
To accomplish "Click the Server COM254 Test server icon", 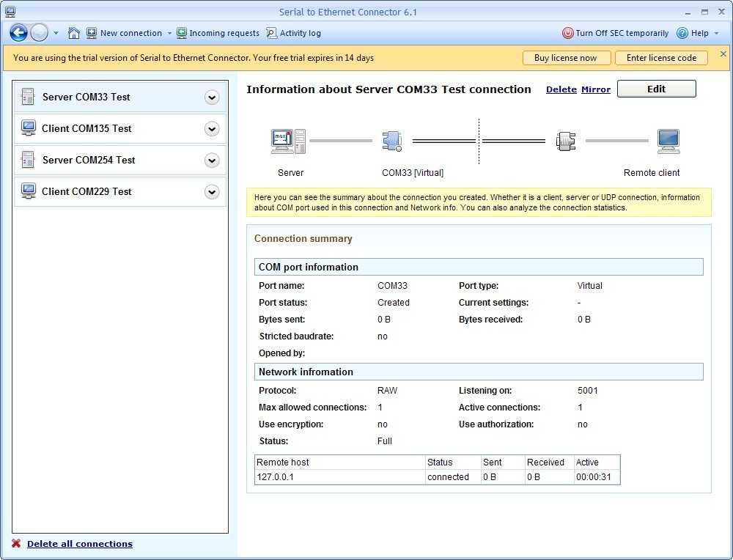I will [28, 160].
